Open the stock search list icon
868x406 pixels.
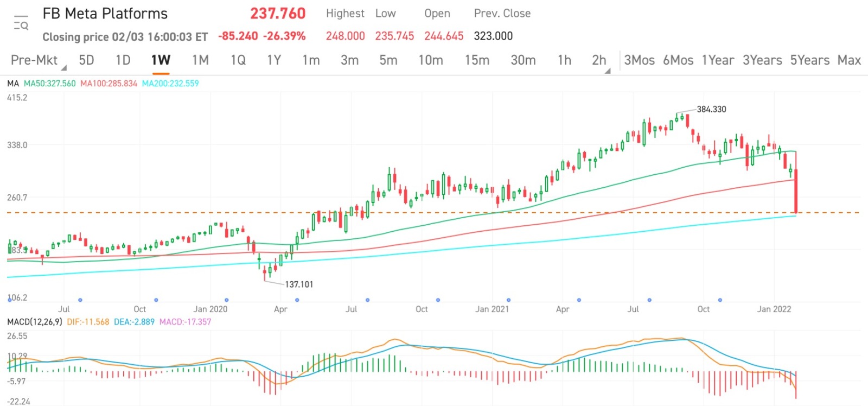point(21,23)
